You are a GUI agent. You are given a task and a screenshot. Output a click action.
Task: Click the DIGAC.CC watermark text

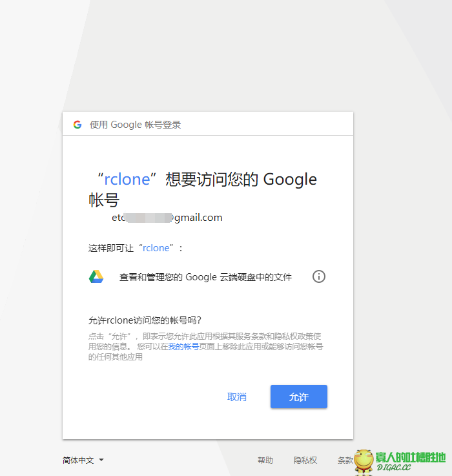[x=394, y=468]
